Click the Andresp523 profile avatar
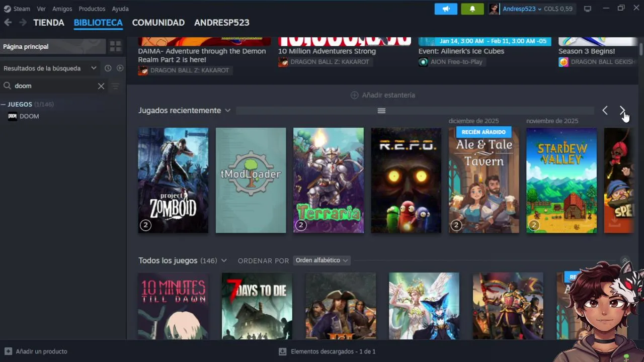 [x=494, y=9]
